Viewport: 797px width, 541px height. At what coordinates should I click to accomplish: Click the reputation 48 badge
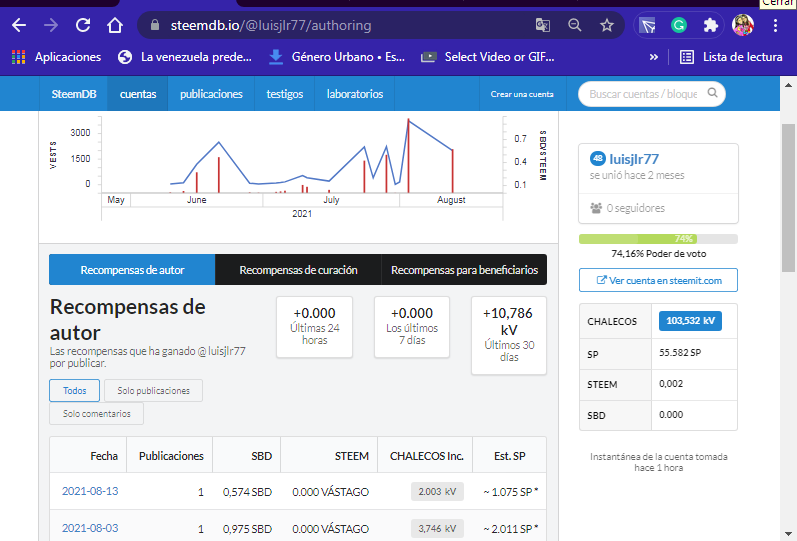[x=598, y=158]
